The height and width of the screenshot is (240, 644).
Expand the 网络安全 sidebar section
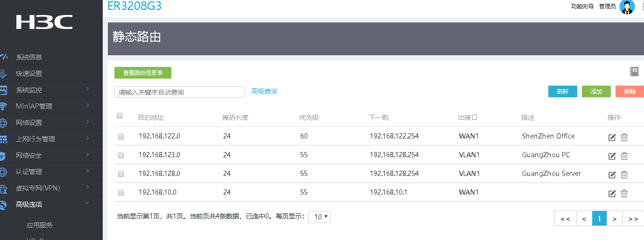[x=51, y=155]
